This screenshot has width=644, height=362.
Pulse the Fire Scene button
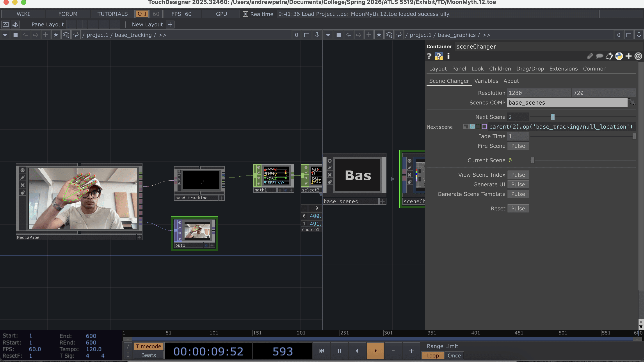pos(518,146)
